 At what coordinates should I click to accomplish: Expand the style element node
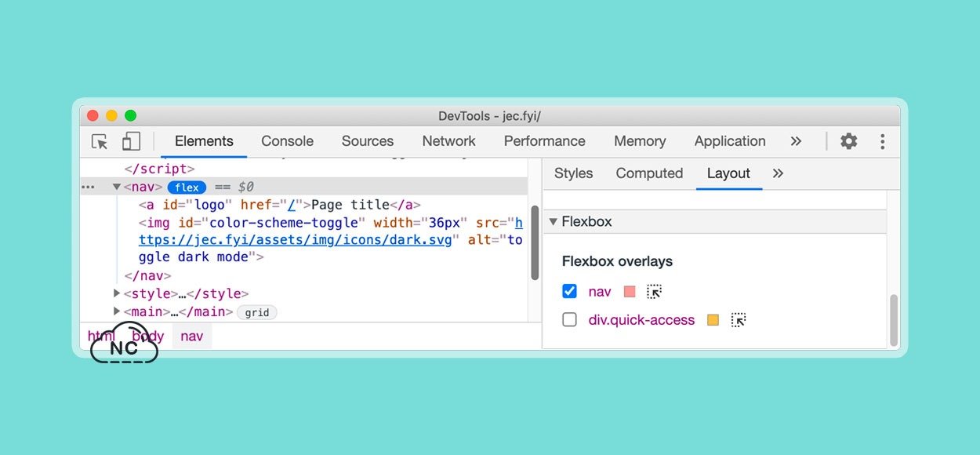point(117,293)
